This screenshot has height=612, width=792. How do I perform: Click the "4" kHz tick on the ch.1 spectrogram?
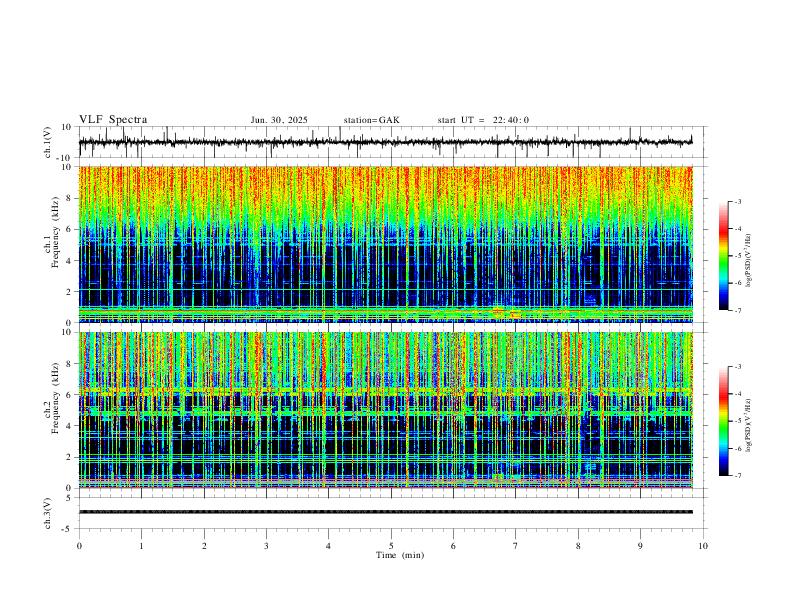pyautogui.click(x=70, y=261)
